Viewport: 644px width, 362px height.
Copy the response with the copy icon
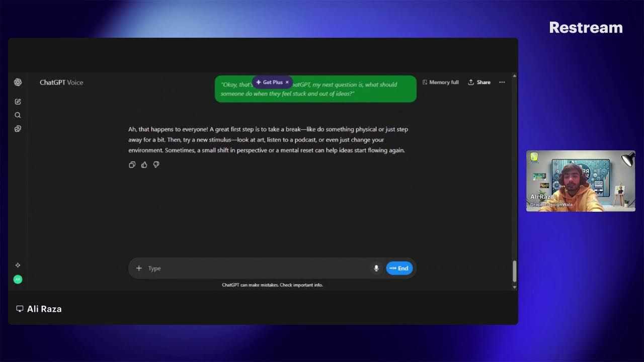click(132, 164)
